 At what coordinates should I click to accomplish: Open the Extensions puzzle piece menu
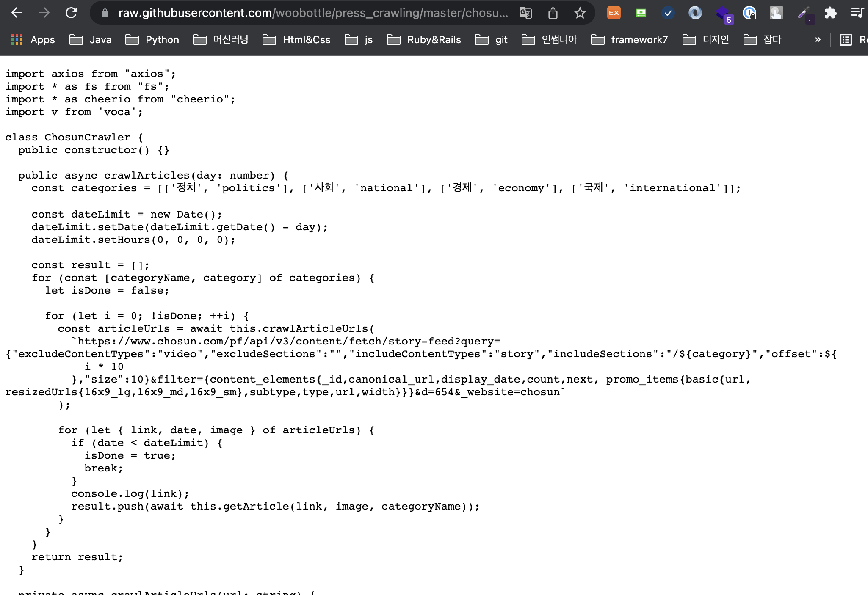[830, 13]
